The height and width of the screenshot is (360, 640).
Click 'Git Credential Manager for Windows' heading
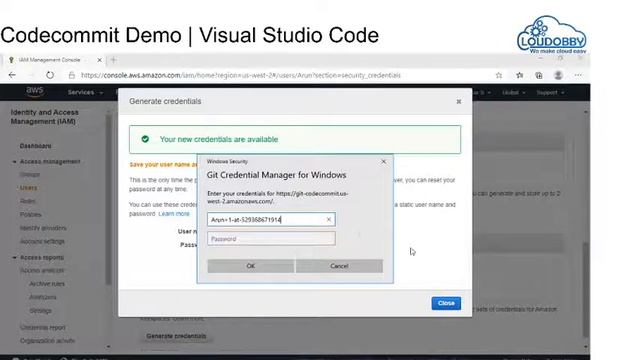click(x=276, y=175)
